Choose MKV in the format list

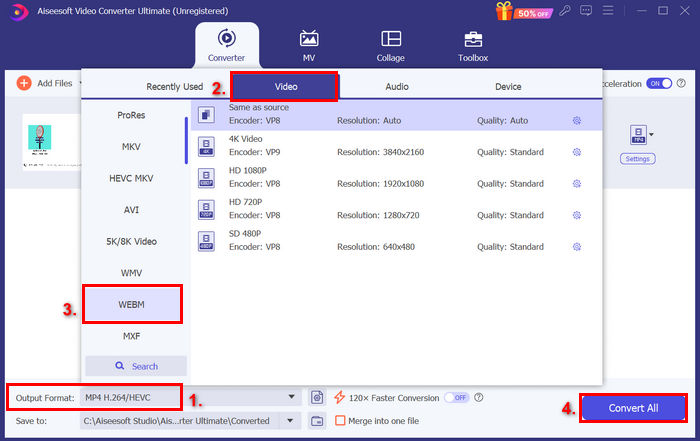[131, 147]
